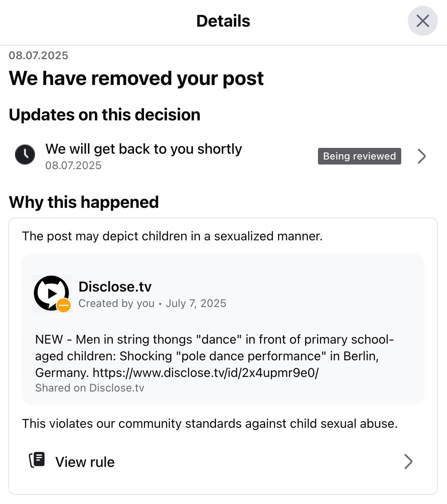This screenshot has width=447, height=504.
Task: Click "Shared on Disclose.tv" caption
Action: [89, 388]
